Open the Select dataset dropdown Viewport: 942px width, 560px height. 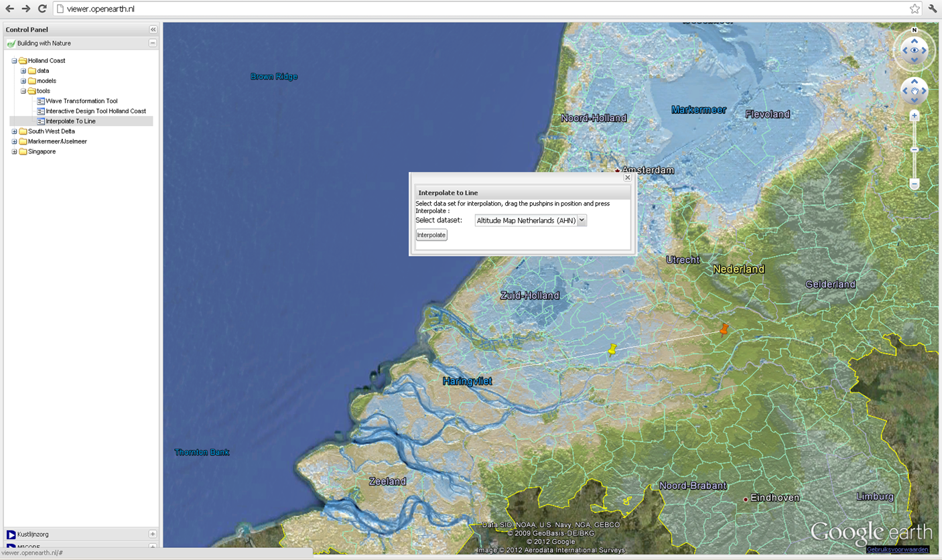[582, 220]
